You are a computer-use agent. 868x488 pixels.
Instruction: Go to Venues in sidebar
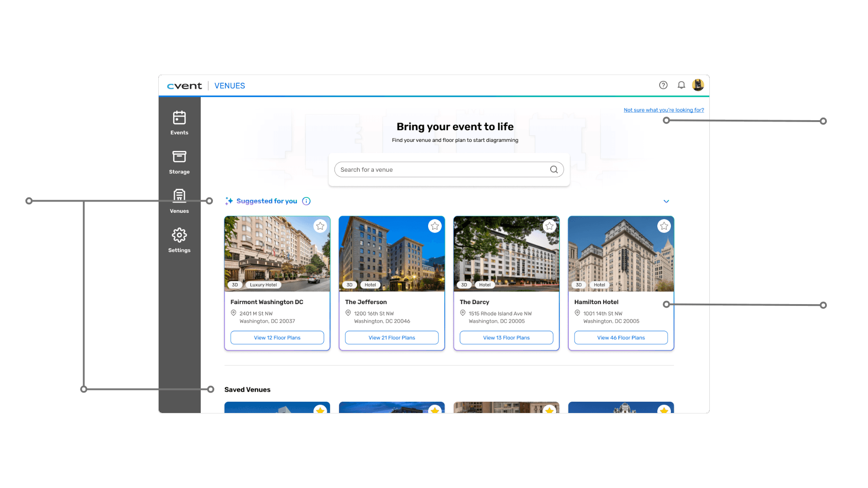(179, 201)
